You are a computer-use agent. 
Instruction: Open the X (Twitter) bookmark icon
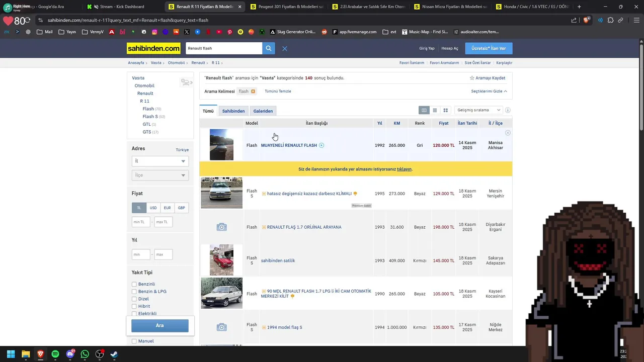[x=187, y=32]
